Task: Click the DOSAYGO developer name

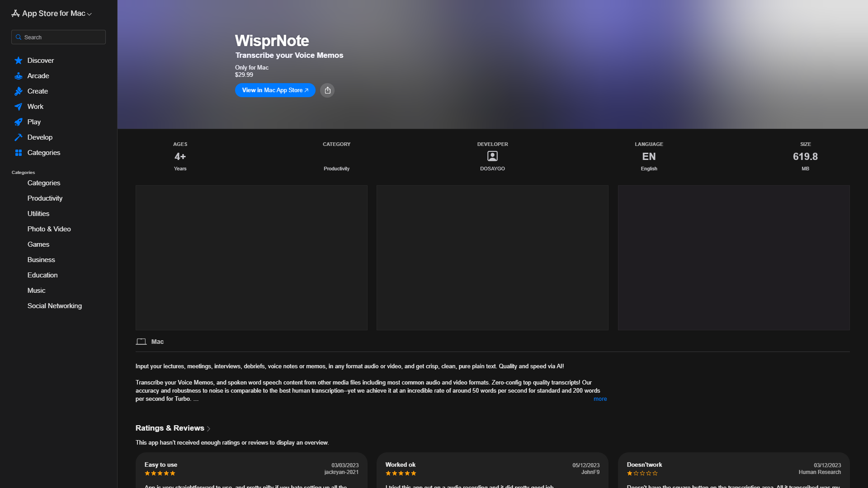Action: (x=492, y=169)
